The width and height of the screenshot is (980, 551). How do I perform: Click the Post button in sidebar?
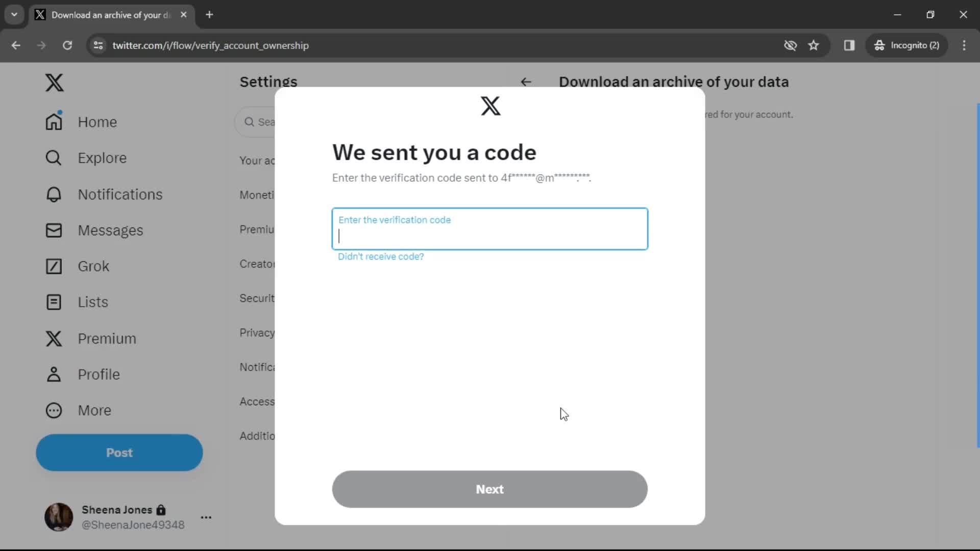[120, 452]
